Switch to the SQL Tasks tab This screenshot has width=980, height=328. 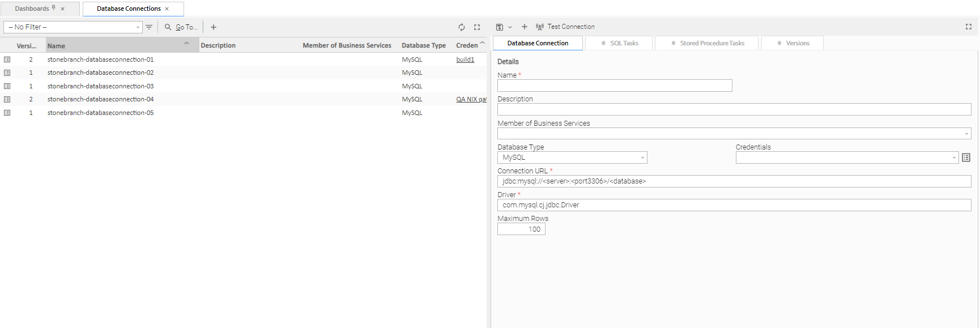pyautogui.click(x=619, y=43)
